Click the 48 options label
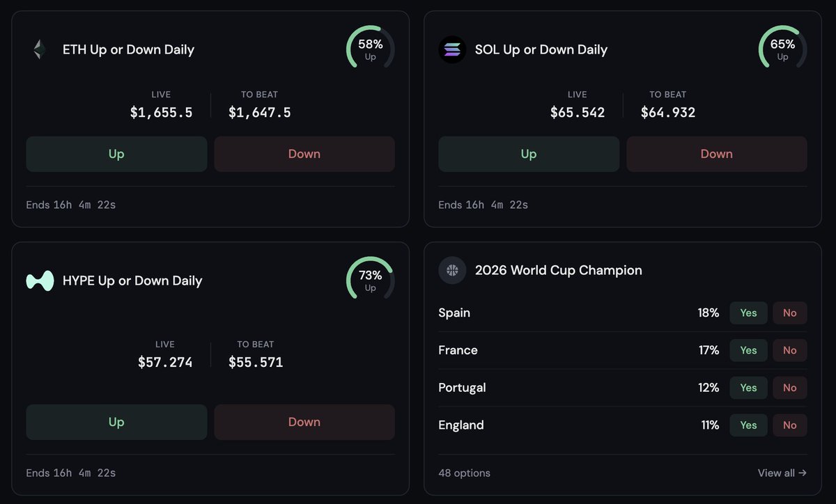Viewport: 836px width, 504px height. tap(464, 473)
